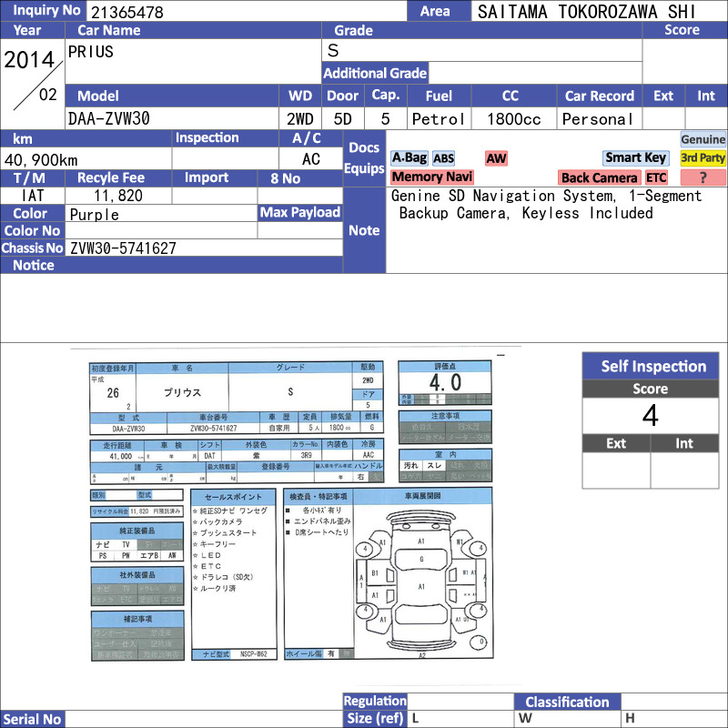
Task: Click the Smart Key badge
Action: coord(635,157)
